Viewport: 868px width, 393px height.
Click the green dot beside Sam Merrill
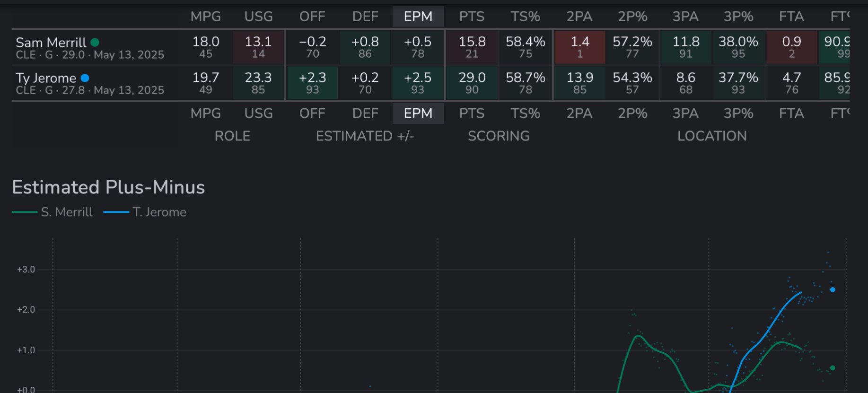95,43
